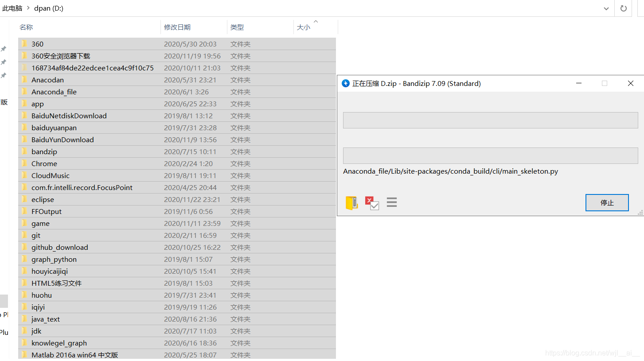Click the folder icon beside 360
Screen dimensions: 644x361
[x=24, y=44]
